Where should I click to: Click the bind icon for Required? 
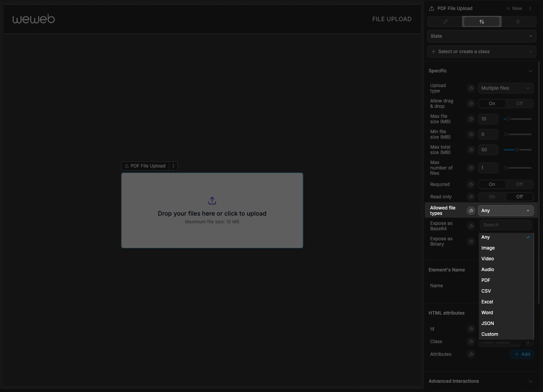point(471,184)
